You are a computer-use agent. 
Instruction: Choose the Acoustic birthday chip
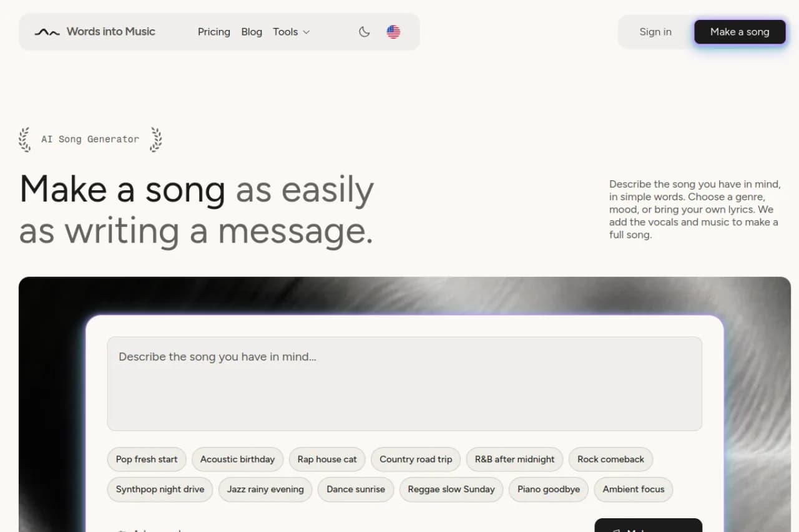[x=238, y=459]
